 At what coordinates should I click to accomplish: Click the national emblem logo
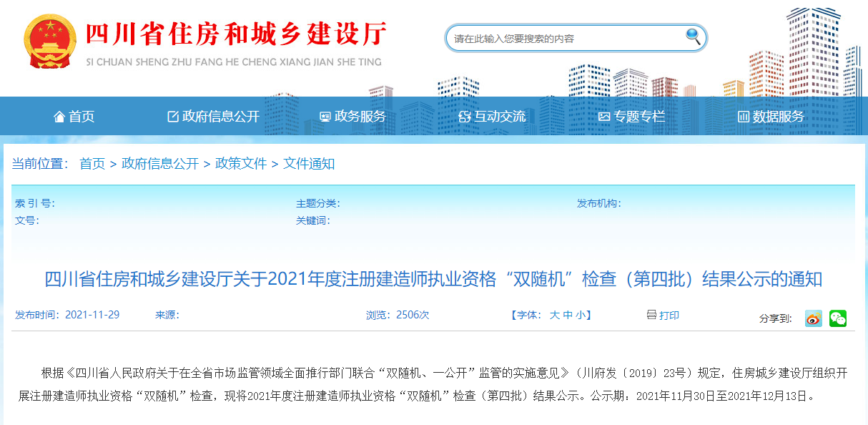pos(49,41)
